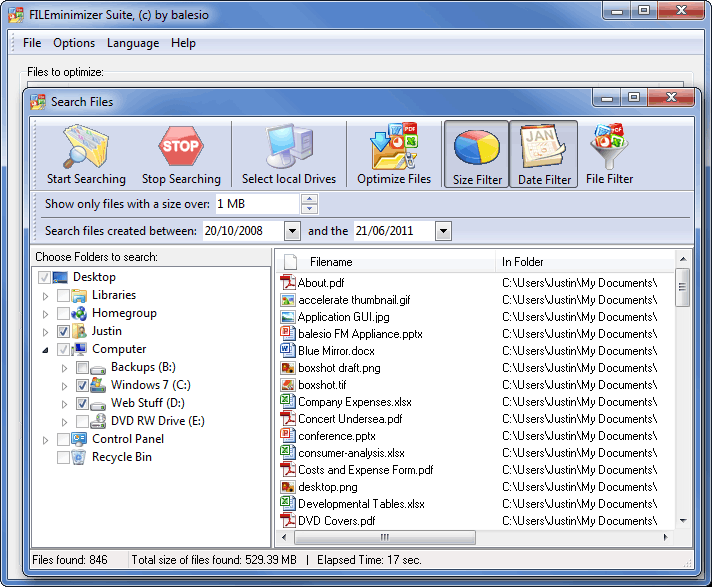Enable the Recycle Bin checkbox

pos(64,457)
